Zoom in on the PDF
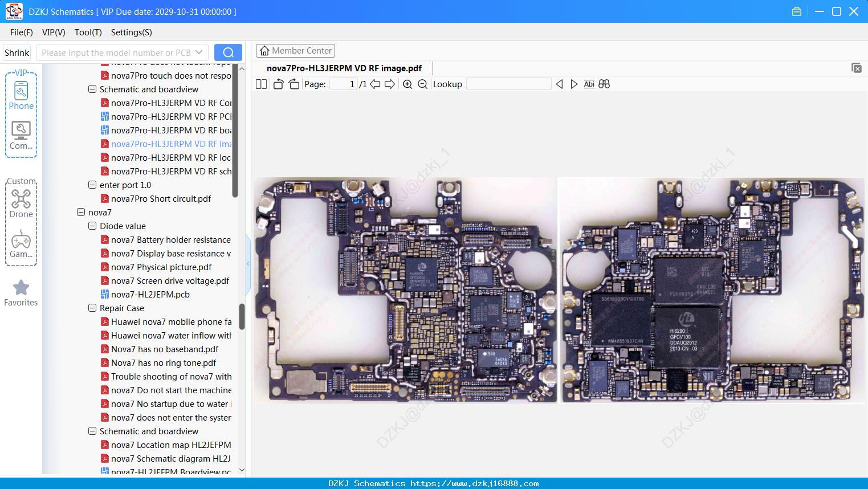The height and width of the screenshot is (489, 868). click(x=407, y=84)
